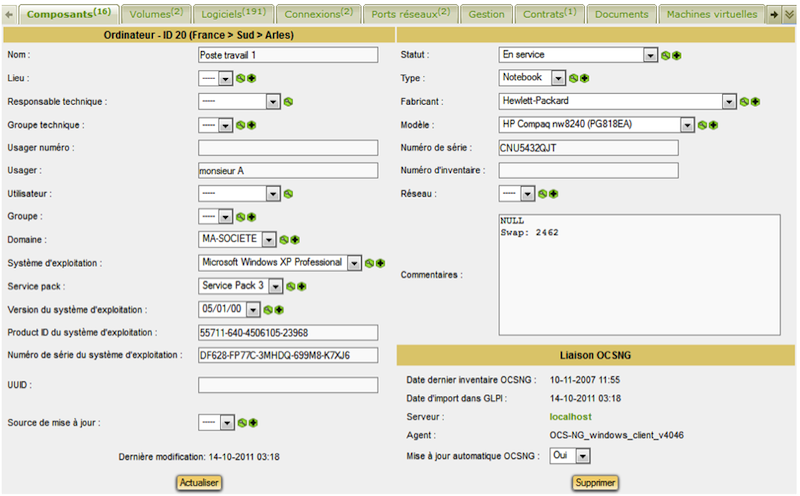The image size is (800, 496).
Task: Click the plus icon next to Domaine
Action: pos(296,240)
